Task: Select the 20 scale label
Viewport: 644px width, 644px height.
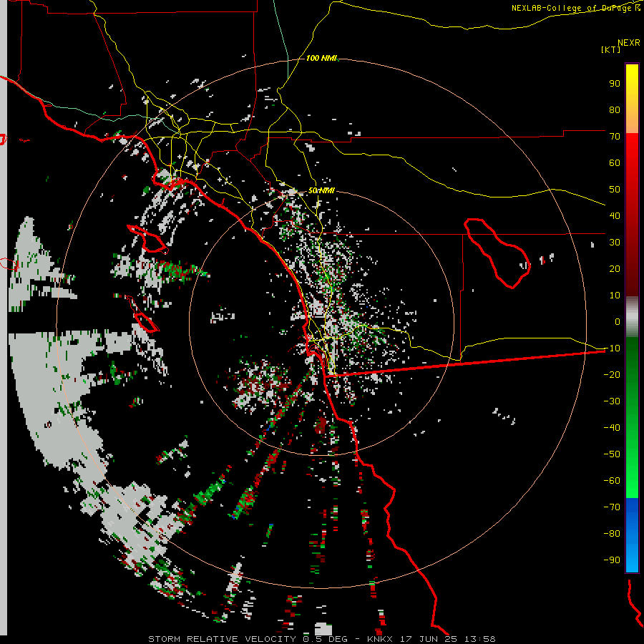Action: coord(615,268)
